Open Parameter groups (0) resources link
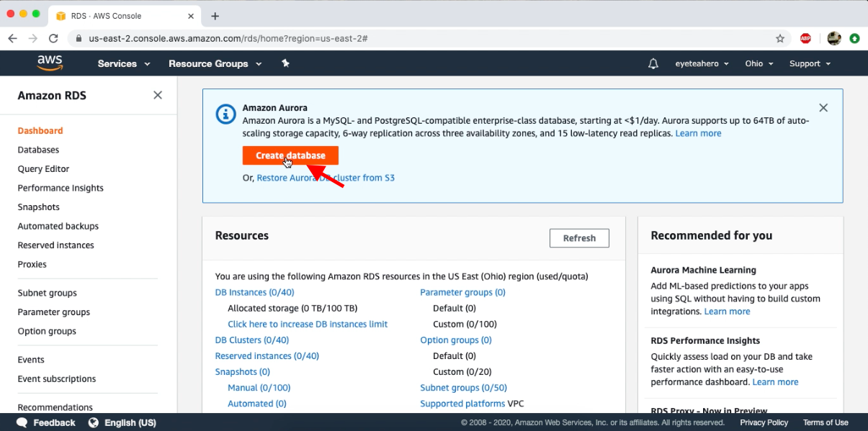868x431 pixels. [x=462, y=292]
